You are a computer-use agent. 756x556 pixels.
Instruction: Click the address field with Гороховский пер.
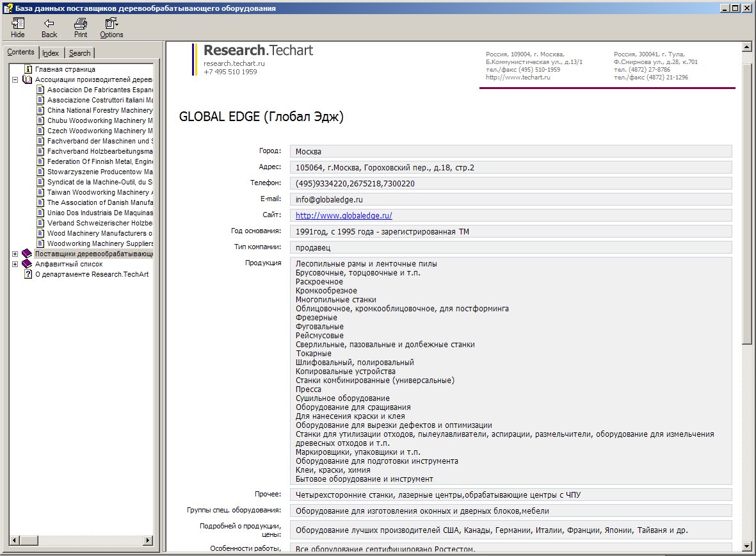(511, 167)
